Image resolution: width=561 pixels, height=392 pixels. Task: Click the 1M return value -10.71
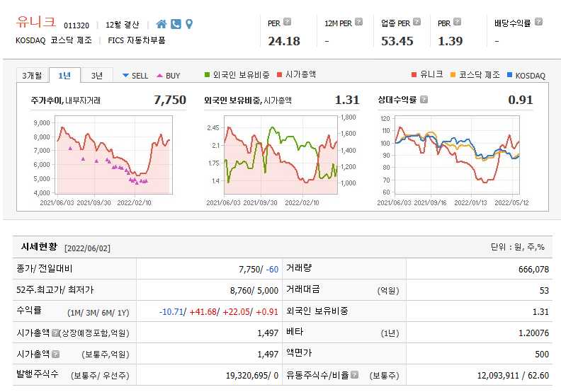pos(171,311)
